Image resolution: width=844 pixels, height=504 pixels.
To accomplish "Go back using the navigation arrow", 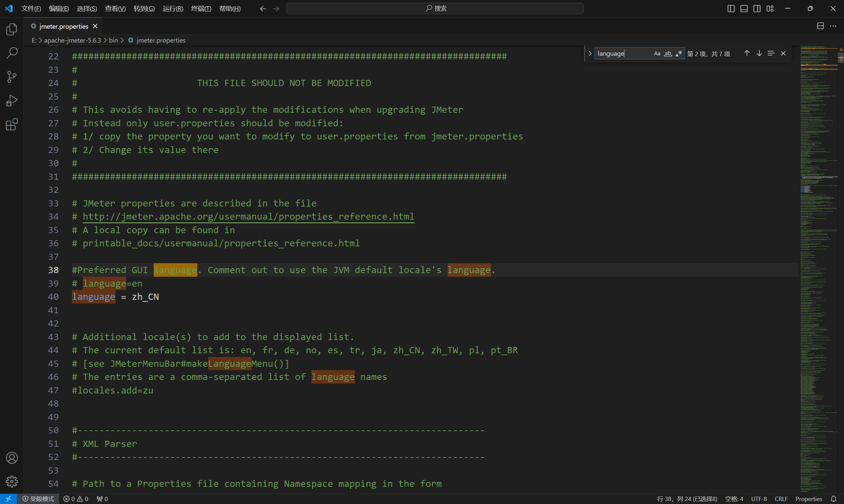I will 263,9.
